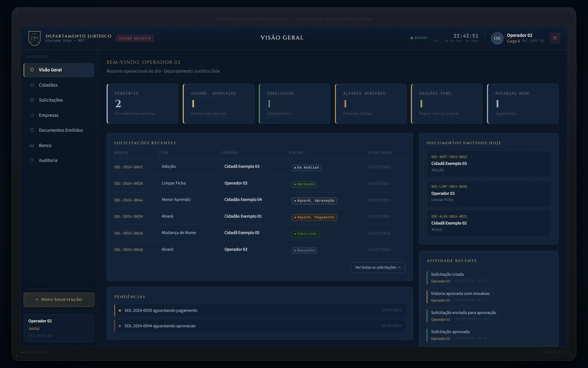Open the Mudanças Nome summary card
The width and height of the screenshot is (588, 368).
click(523, 104)
